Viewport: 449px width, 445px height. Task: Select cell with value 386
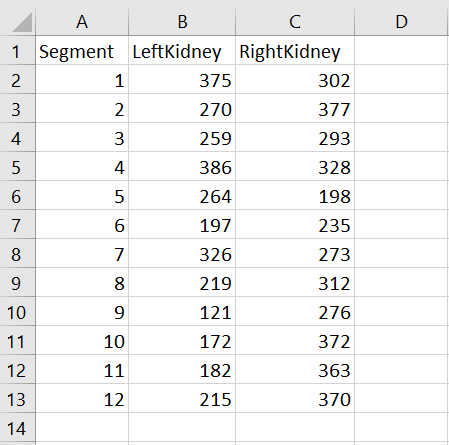(182, 166)
